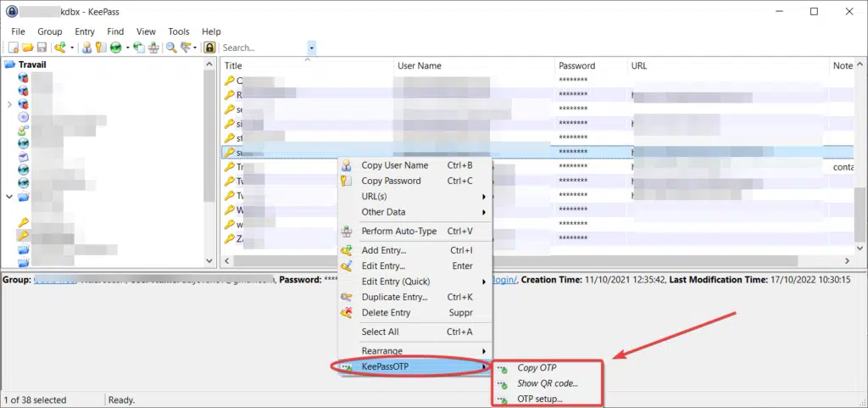Open the Help menu
The image size is (868, 408).
point(211,31)
